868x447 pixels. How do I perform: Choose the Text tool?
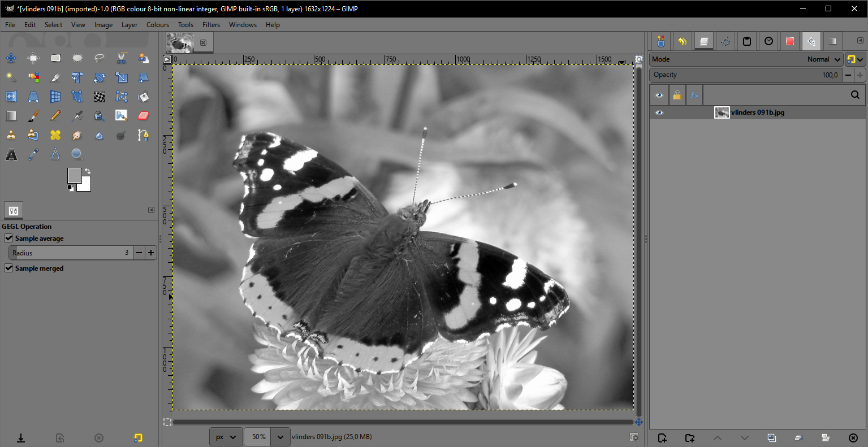click(x=11, y=154)
